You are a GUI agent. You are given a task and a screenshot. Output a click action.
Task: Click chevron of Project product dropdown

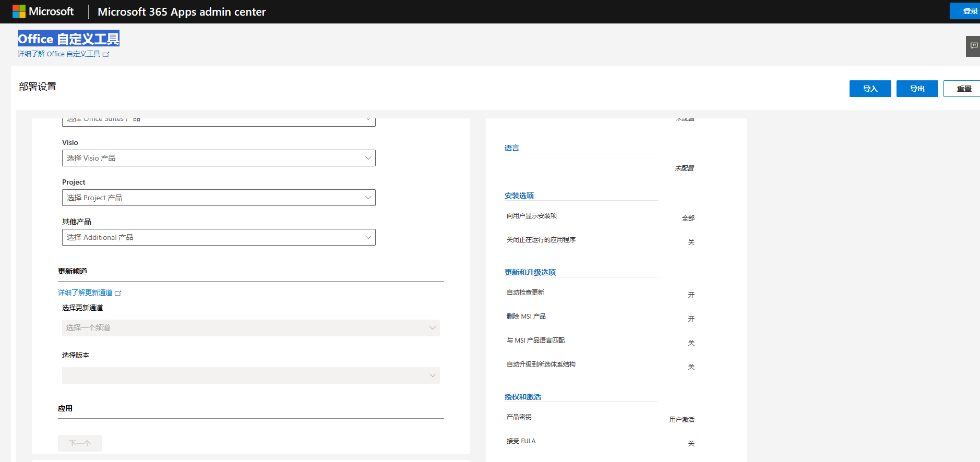point(368,198)
